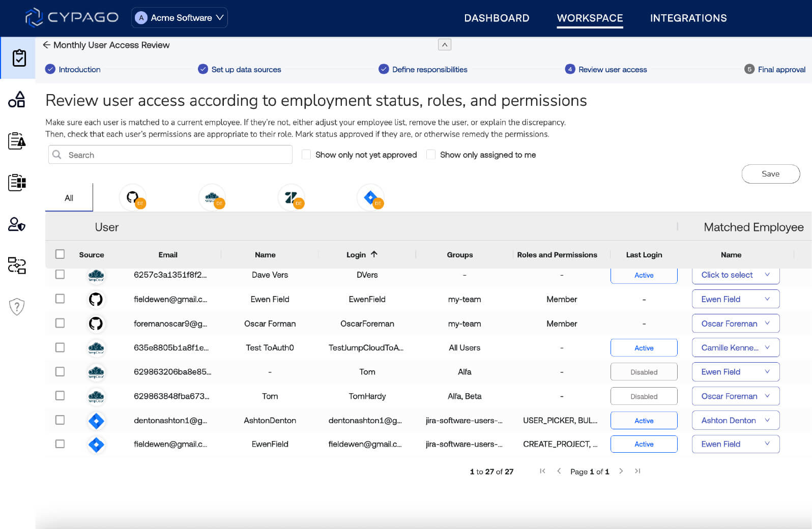812x529 pixels.
Task: Click the Search input field
Action: (x=170, y=155)
